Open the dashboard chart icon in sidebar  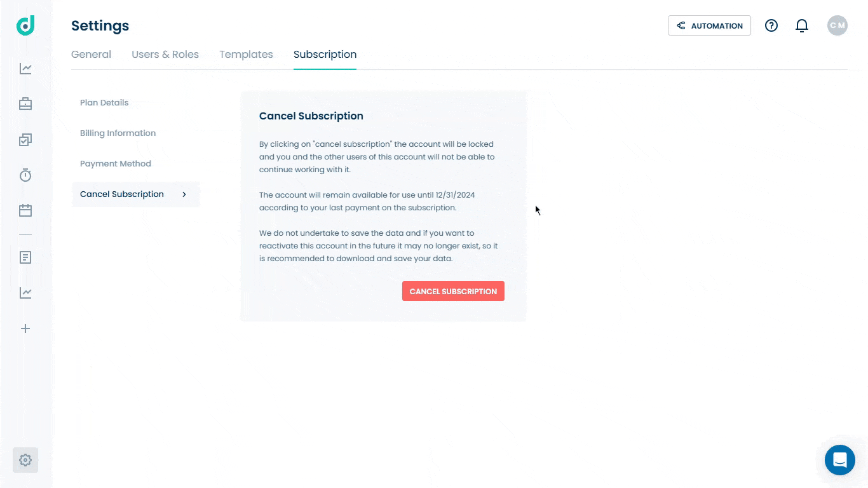[x=25, y=69]
